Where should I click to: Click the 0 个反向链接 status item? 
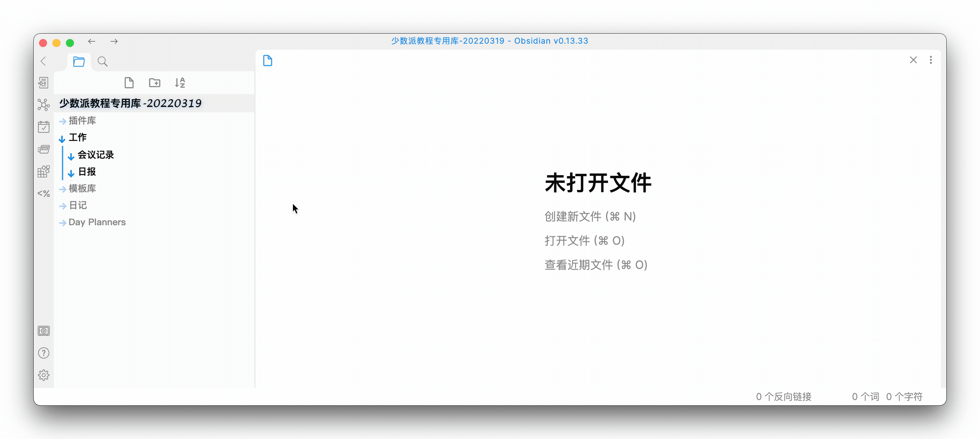(783, 396)
